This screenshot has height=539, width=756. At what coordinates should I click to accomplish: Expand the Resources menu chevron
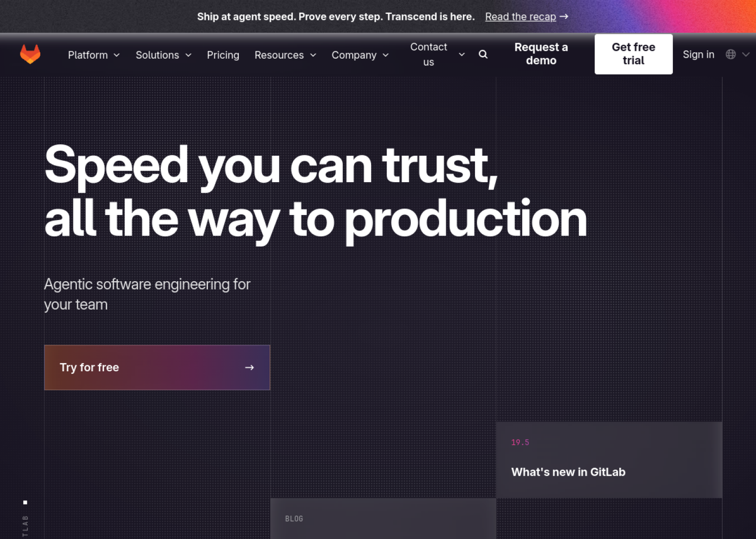(313, 55)
